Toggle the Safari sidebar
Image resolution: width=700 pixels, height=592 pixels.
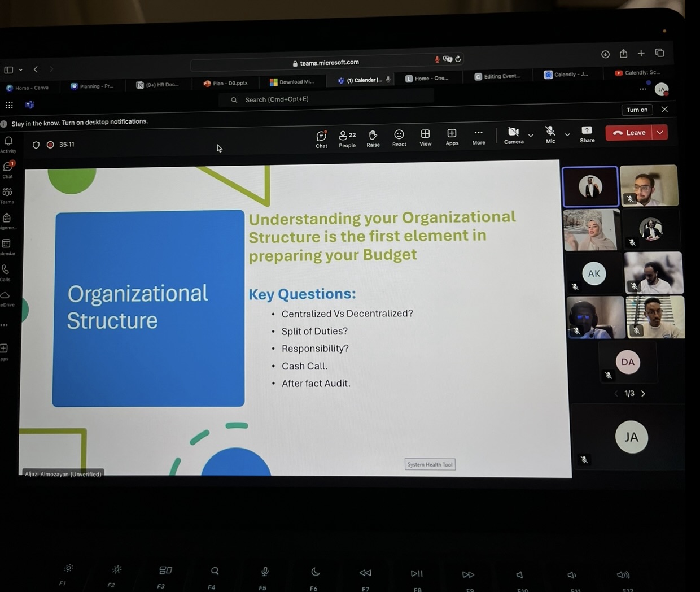(x=8, y=70)
